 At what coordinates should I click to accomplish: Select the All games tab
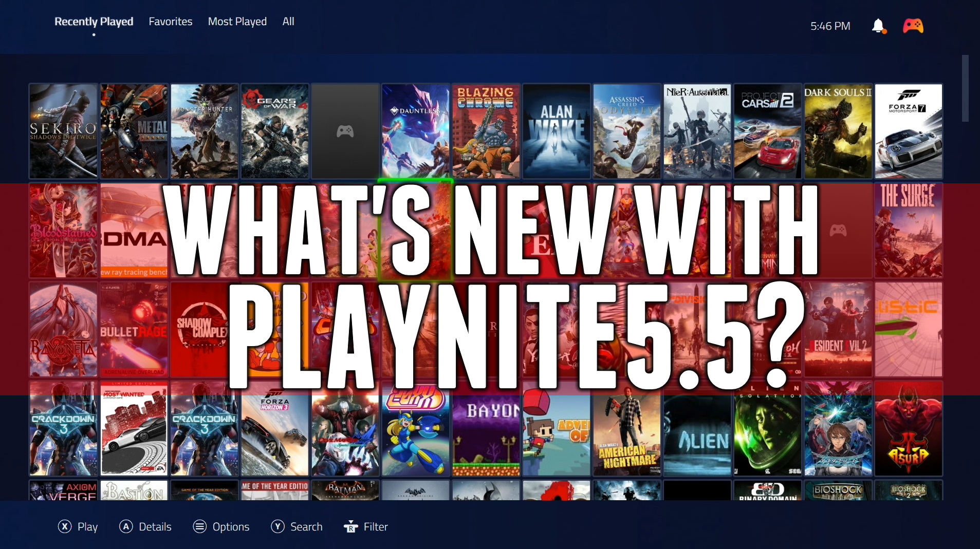pos(288,22)
